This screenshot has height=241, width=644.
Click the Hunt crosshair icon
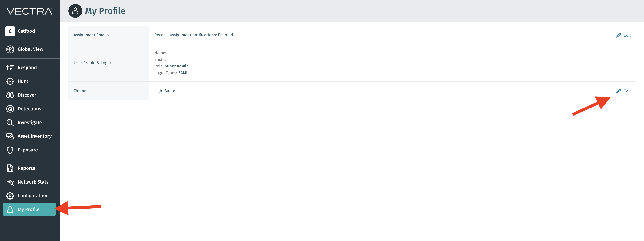[x=10, y=81]
